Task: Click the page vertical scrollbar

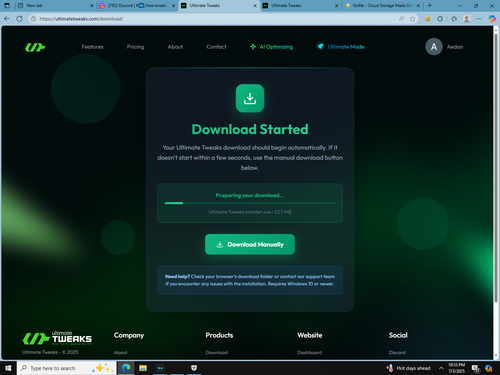Action: tap(496, 167)
